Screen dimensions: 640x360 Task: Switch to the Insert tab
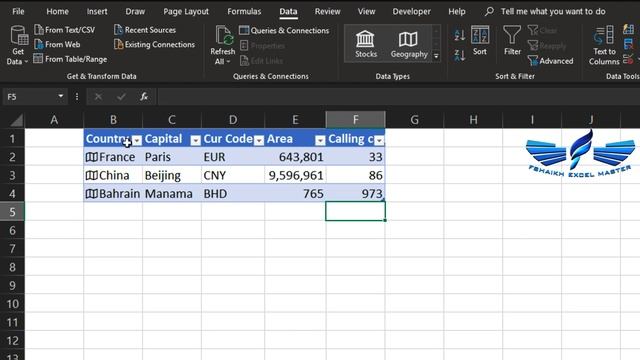[97, 11]
